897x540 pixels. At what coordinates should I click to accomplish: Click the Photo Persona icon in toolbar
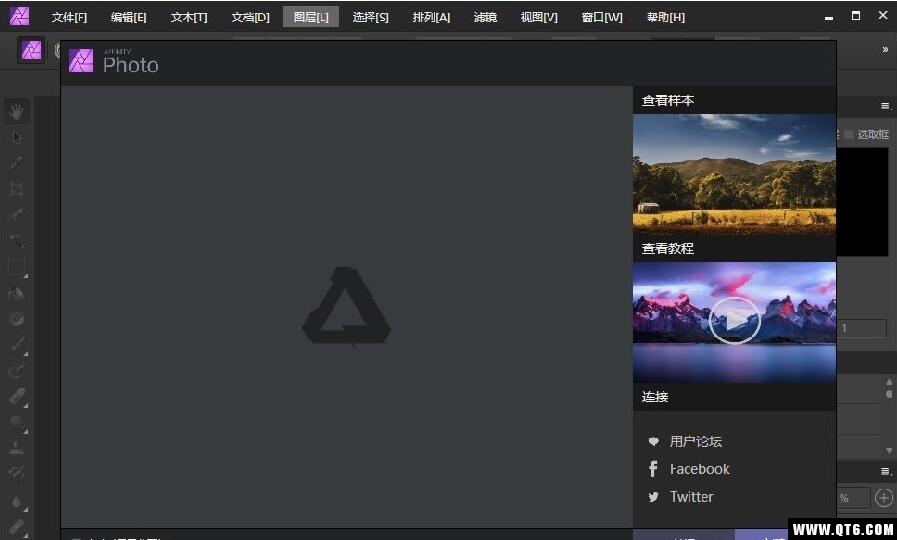click(x=32, y=50)
